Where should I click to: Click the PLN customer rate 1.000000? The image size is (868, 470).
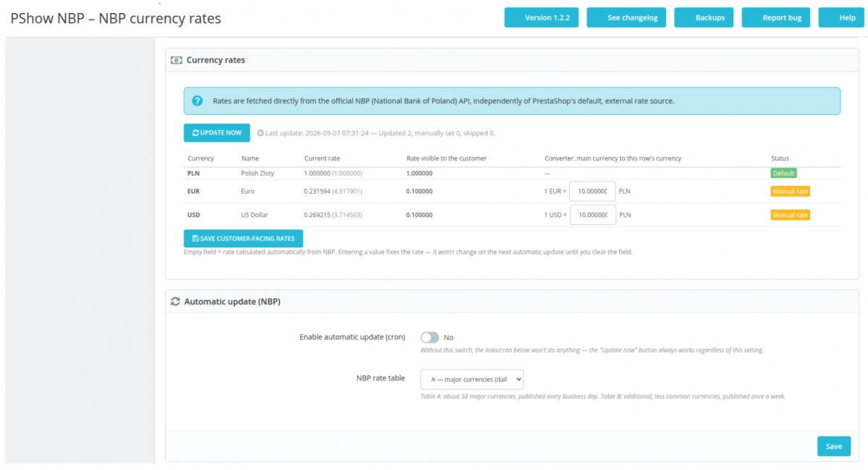(x=420, y=174)
